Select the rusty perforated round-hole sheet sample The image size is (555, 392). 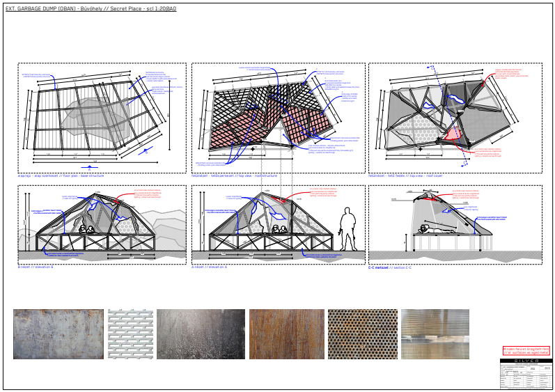[x=363, y=334]
